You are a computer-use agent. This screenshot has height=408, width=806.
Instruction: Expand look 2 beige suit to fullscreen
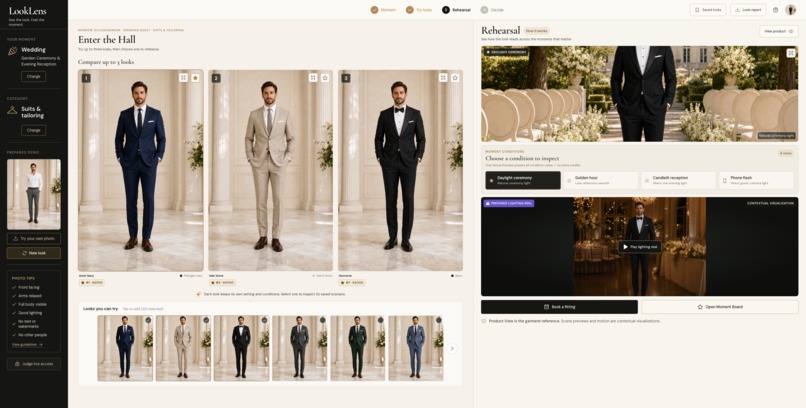pyautogui.click(x=313, y=78)
